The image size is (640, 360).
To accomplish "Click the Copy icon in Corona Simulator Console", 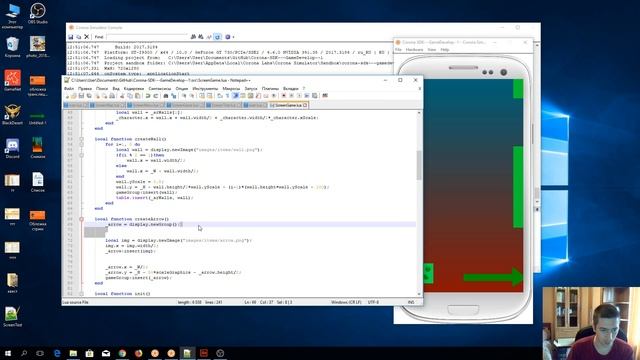I will click(x=78, y=37).
